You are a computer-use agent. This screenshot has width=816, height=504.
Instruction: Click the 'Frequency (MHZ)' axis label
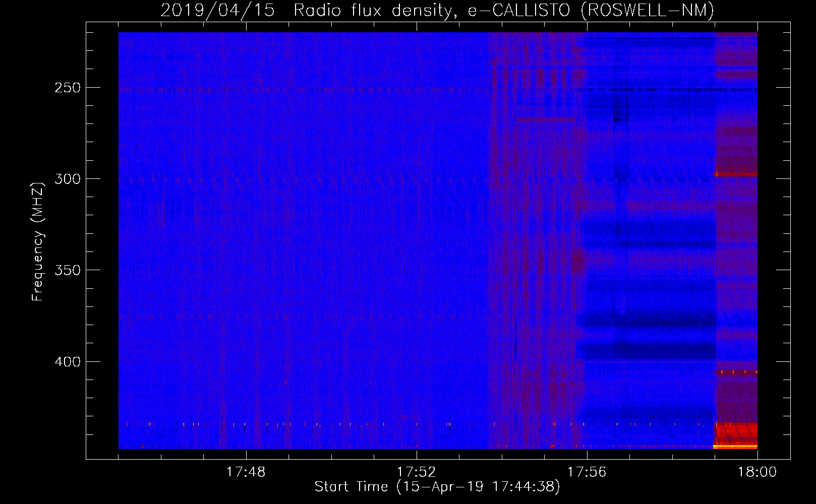[x=38, y=241]
